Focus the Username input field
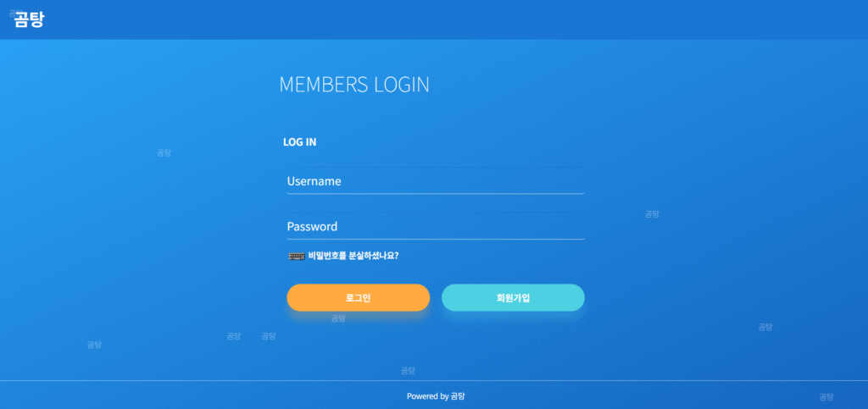Screen dimensions: 868x409 (x=435, y=181)
